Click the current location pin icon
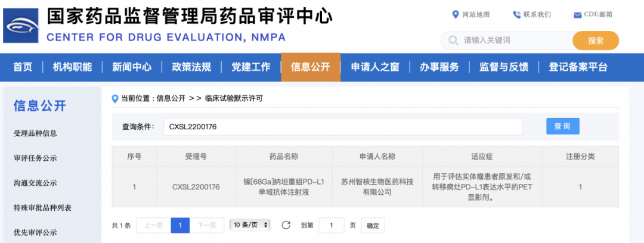 click(116, 98)
